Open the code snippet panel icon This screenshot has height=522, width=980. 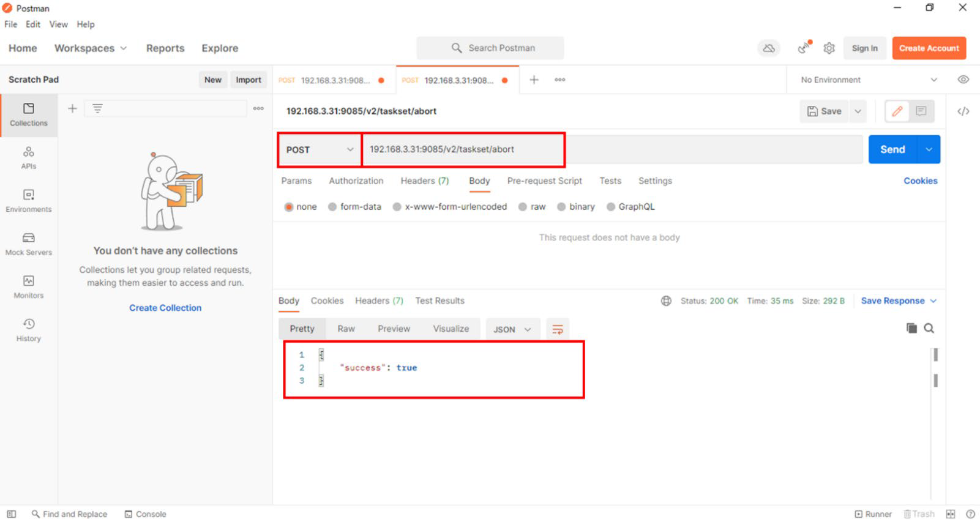click(963, 111)
